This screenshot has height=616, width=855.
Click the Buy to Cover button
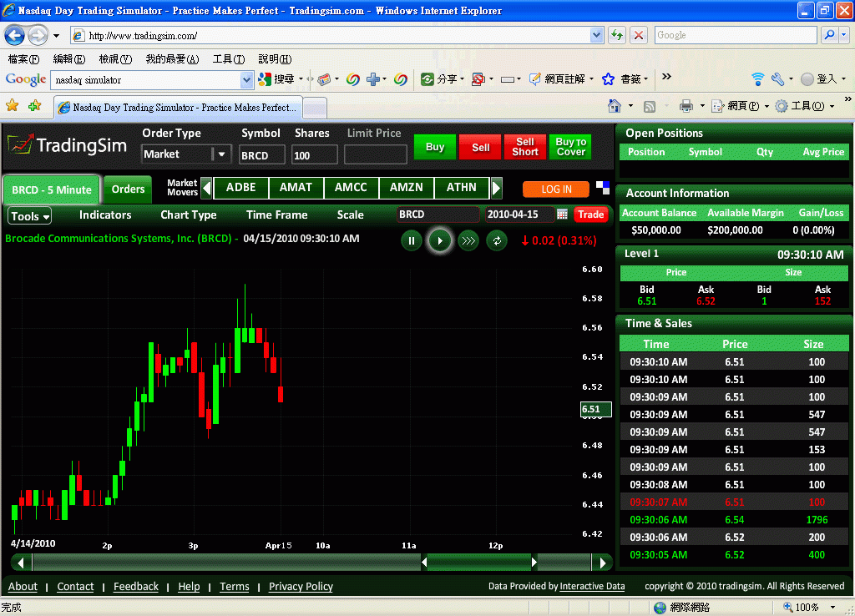(570, 147)
